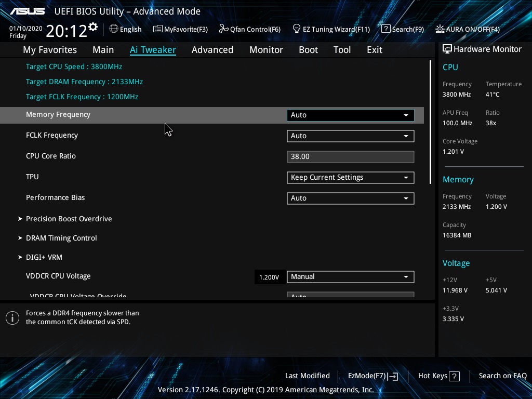Click the settings list vertical scrollbar

pos(430,122)
